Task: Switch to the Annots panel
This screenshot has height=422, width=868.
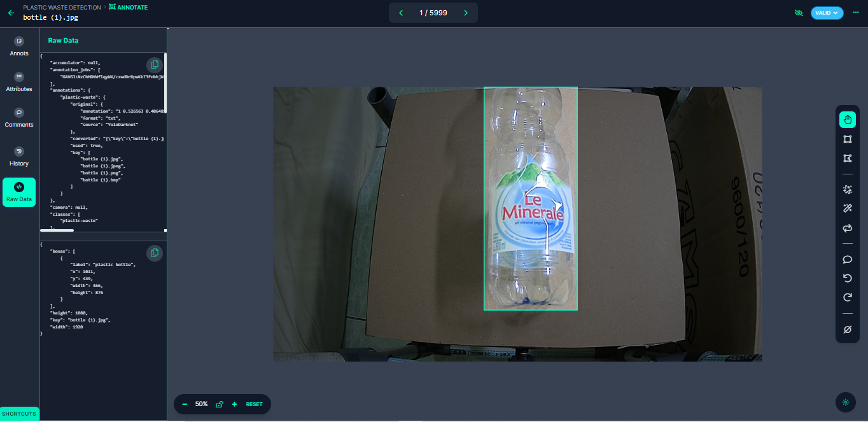Action: pyautogui.click(x=18, y=46)
